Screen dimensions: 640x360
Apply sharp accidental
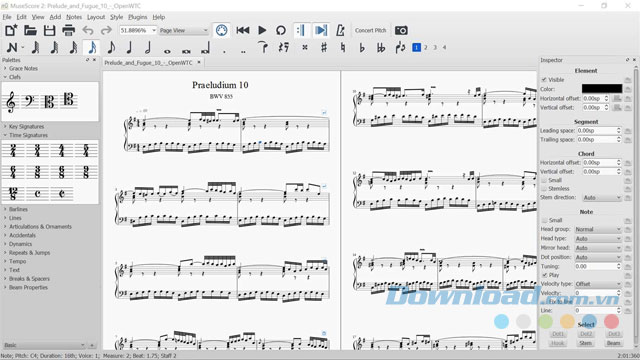324,47
